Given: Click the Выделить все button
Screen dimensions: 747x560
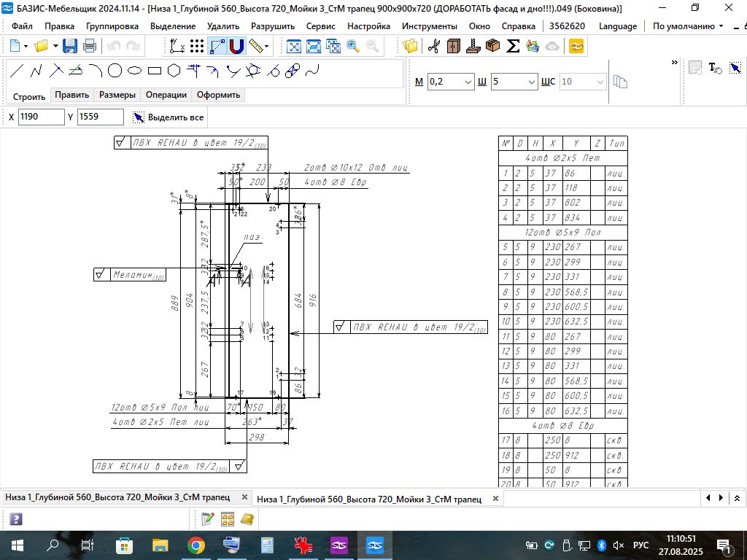Looking at the screenshot, I should [169, 117].
